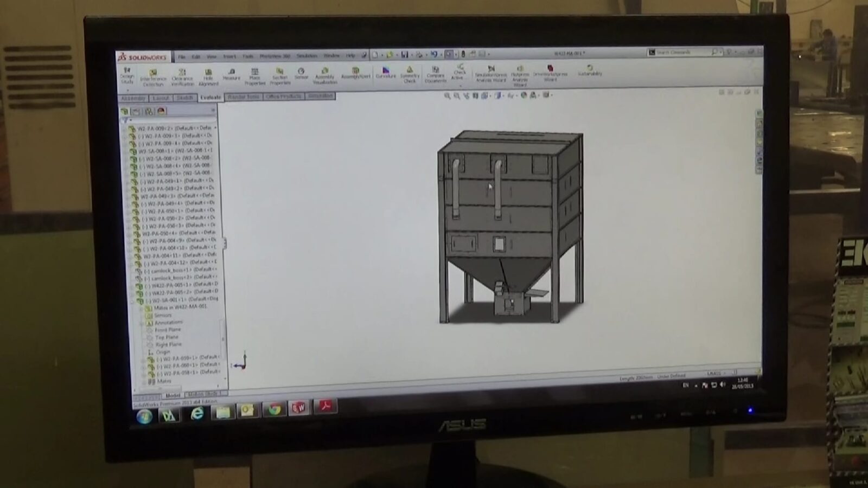
Task: Select Mates in W422-MA-001 folder
Action: click(176, 307)
